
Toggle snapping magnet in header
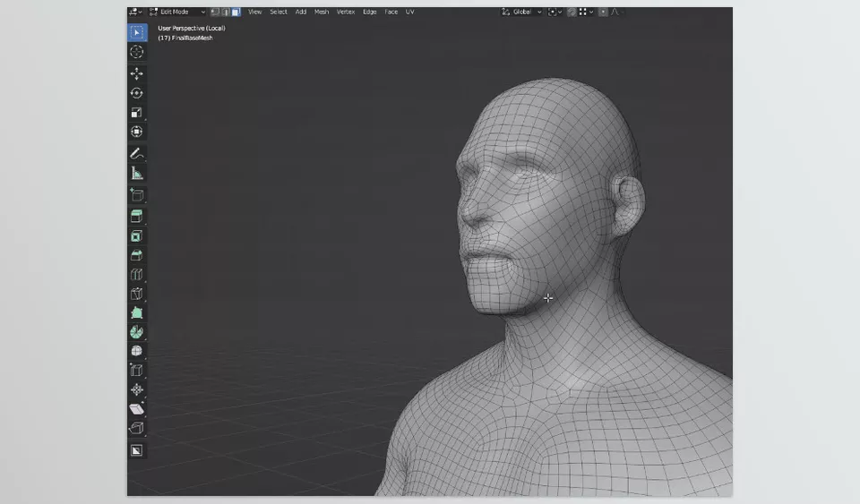[x=572, y=12]
